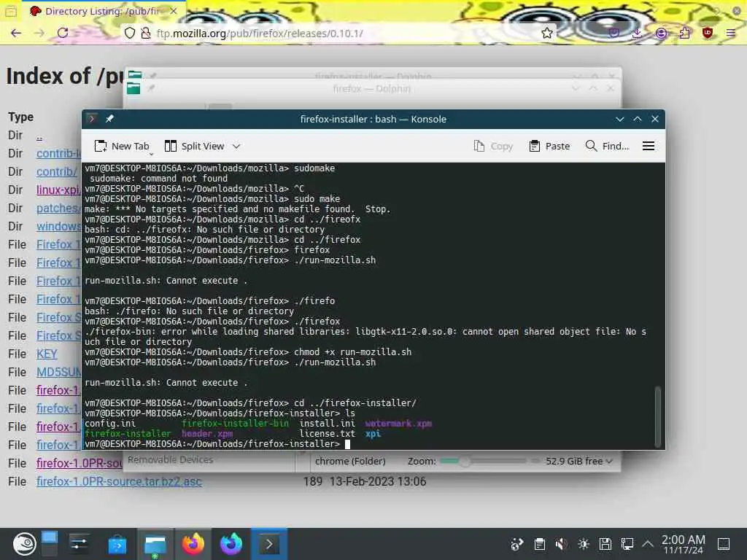Click the Konsole vertical scrollbar
Viewport: 747px width, 560px height.
point(658,416)
